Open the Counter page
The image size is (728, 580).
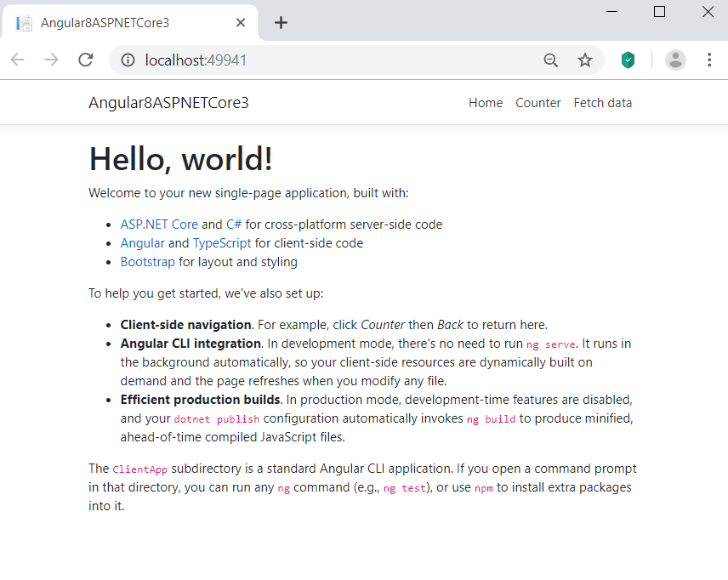(x=538, y=102)
